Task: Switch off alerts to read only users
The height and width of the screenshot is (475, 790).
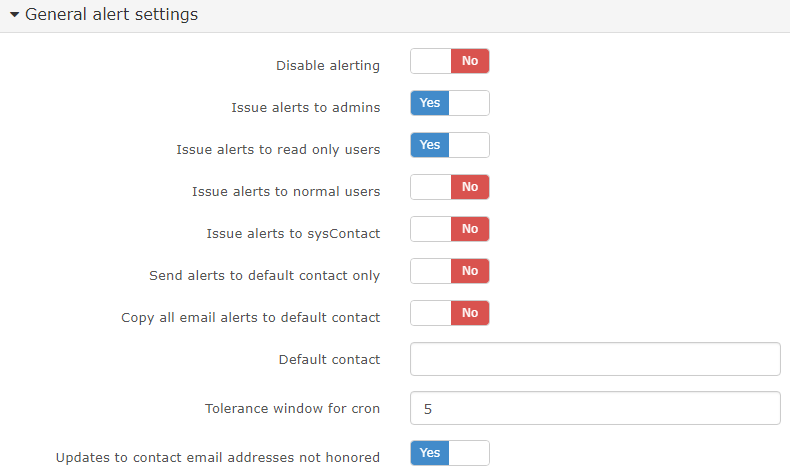Action: click(449, 145)
